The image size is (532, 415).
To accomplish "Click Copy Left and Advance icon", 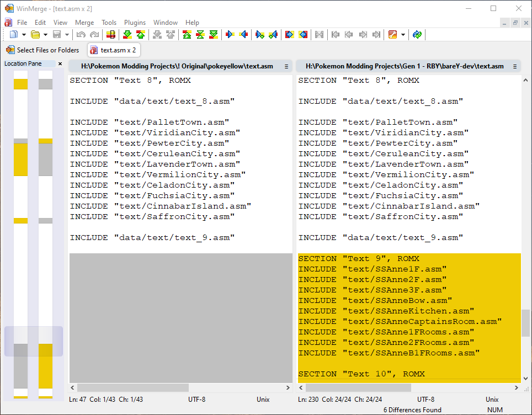I will (x=273, y=35).
